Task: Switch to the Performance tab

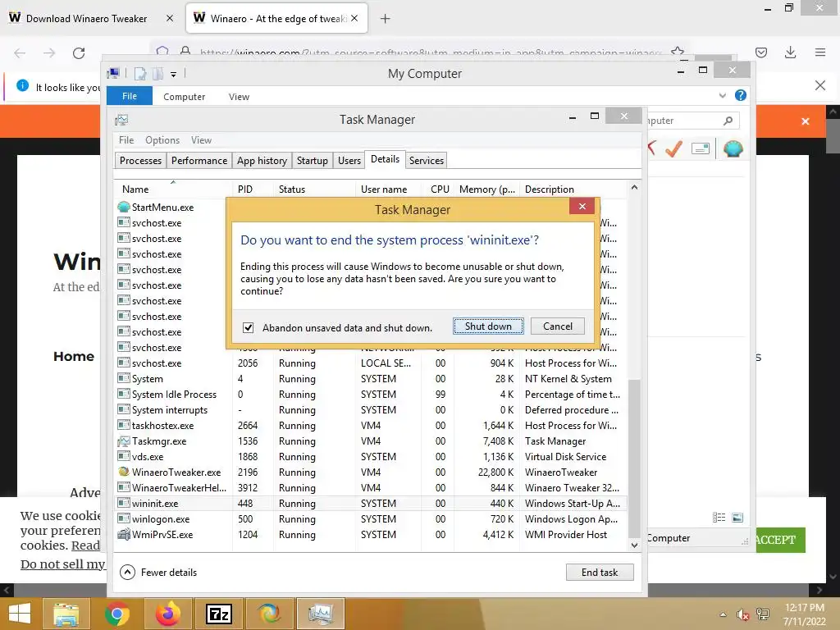Action: click(x=199, y=161)
